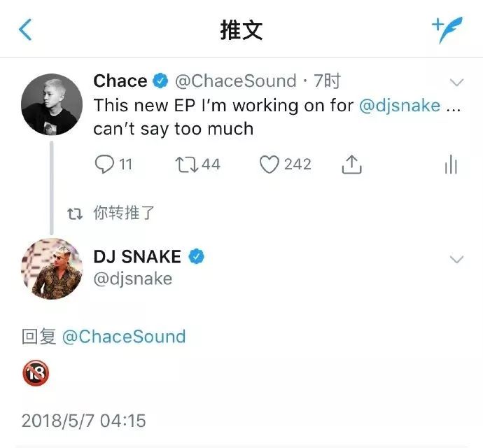Like Chace's tweet with 242 likes

tap(285, 164)
